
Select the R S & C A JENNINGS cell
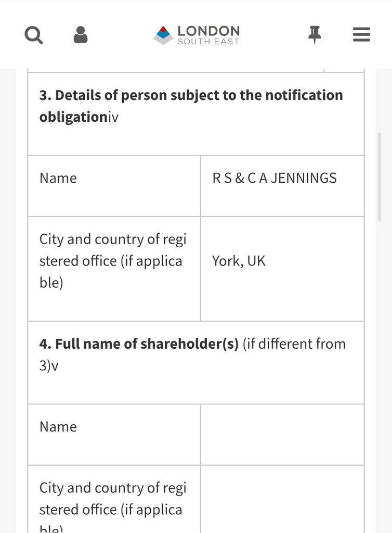(275, 178)
